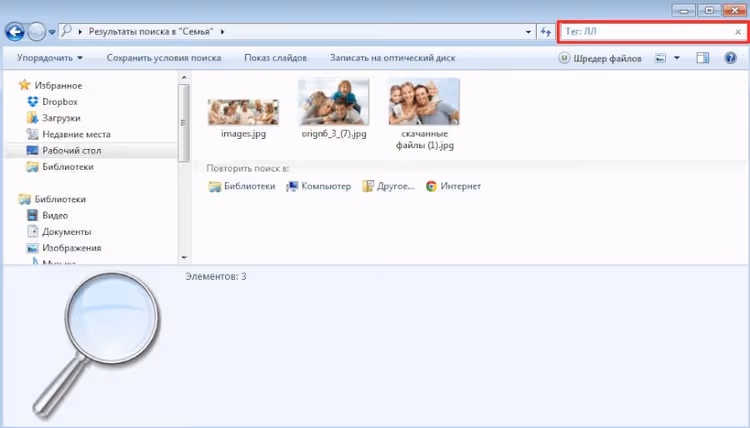Click the file name images.jpg
The height and width of the screenshot is (428, 750).
pos(243,134)
